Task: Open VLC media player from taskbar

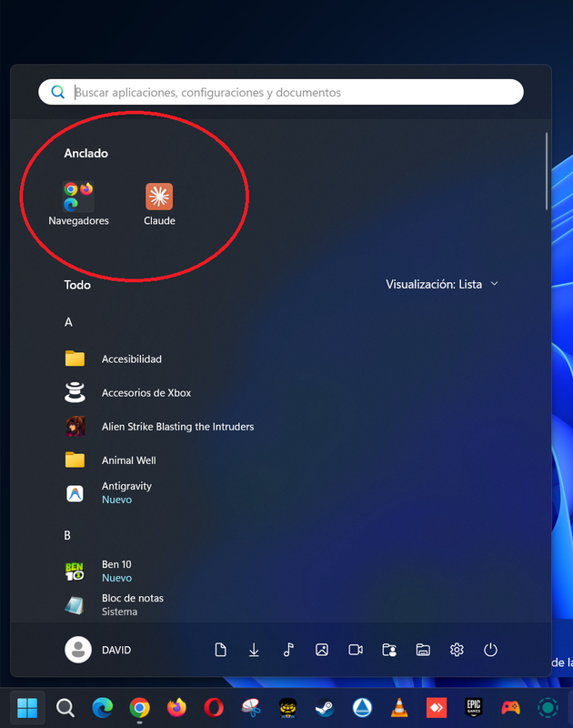Action: 399,708
